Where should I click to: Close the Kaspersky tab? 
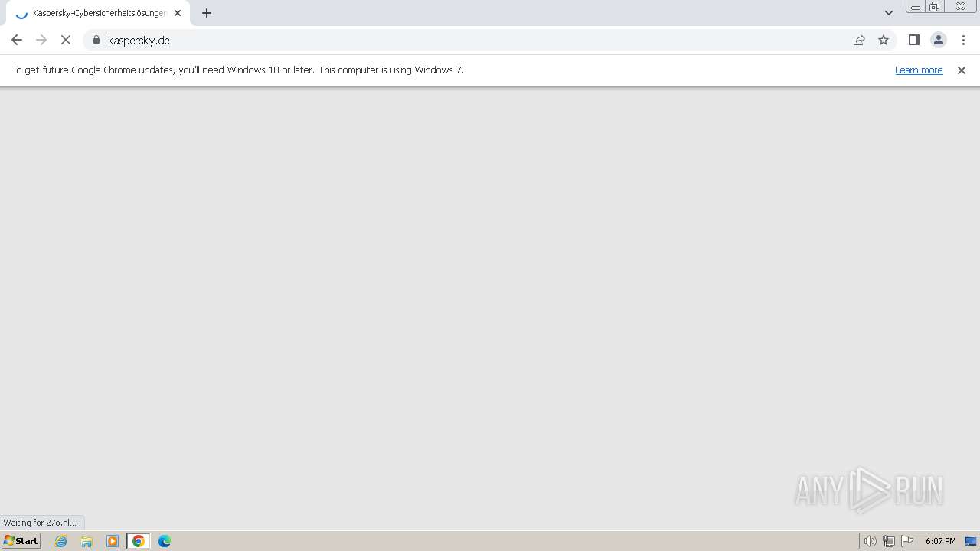point(178,13)
